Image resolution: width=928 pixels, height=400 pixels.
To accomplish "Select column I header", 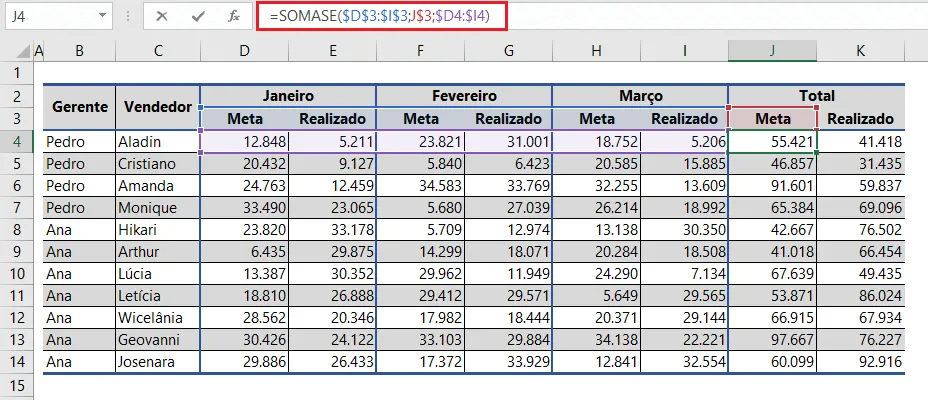I will click(x=684, y=51).
